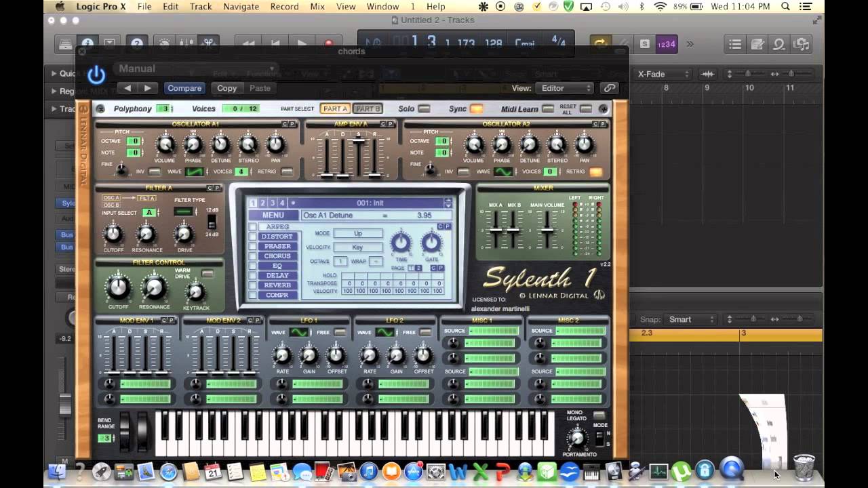Screen dimensions: 868x488
Task: Enable the DELAY effect checkbox
Action: coord(252,275)
